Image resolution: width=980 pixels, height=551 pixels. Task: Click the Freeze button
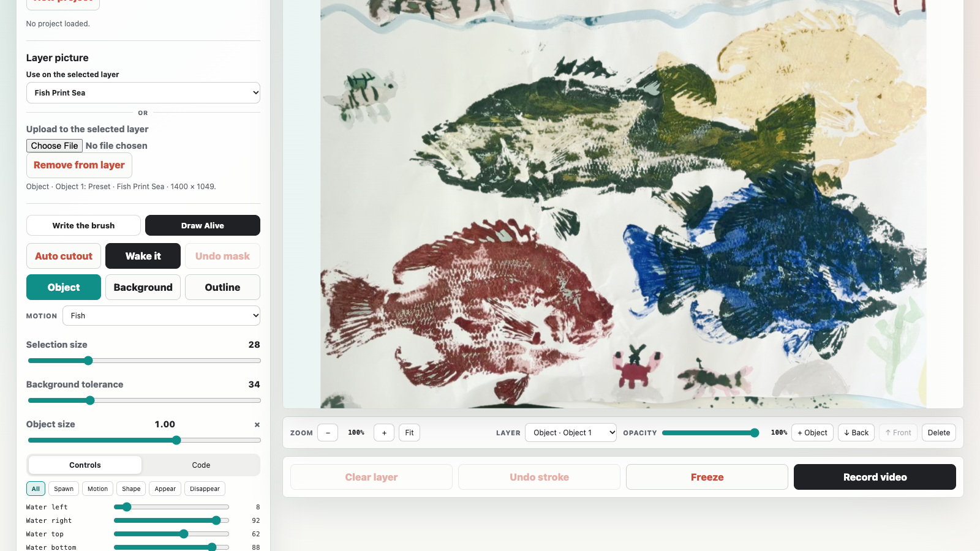point(707,477)
